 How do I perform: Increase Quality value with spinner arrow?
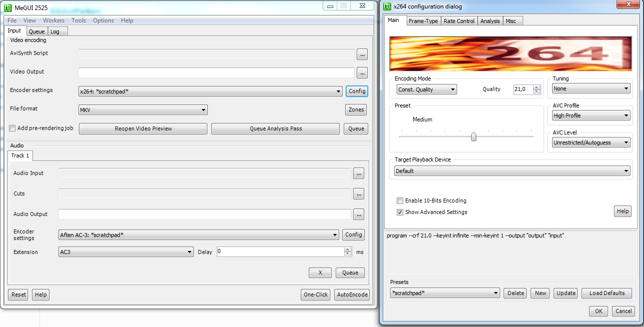[x=537, y=87]
